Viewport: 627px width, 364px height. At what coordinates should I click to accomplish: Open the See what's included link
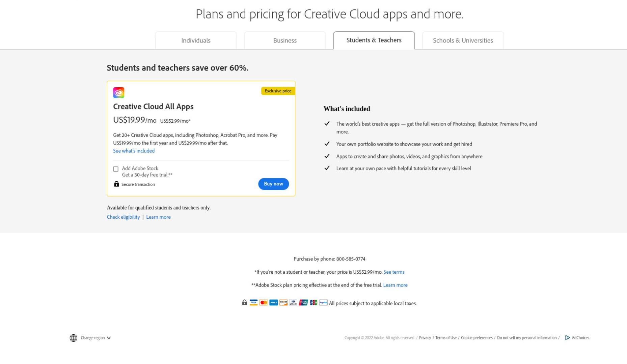point(134,151)
